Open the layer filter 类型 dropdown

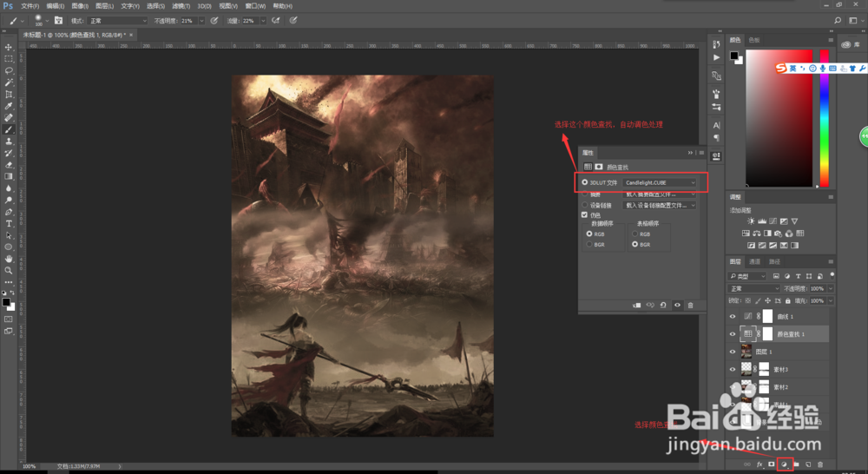click(747, 276)
